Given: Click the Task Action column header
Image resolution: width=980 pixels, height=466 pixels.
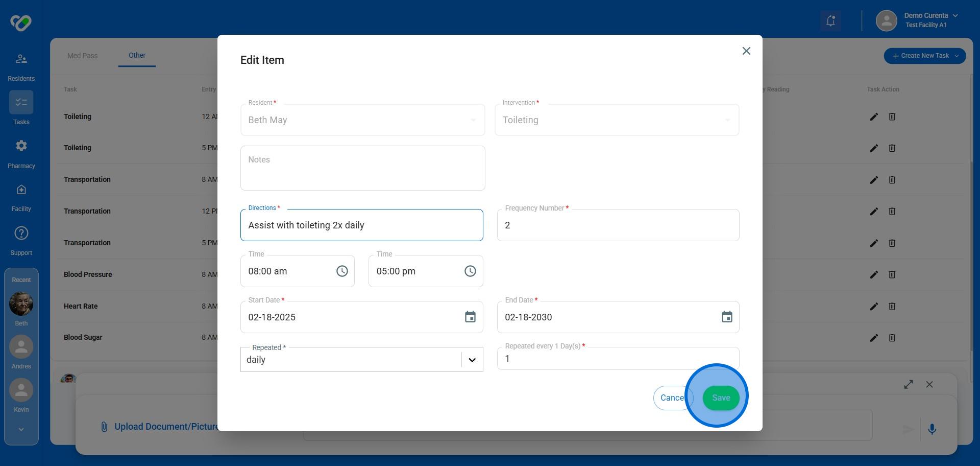Looking at the screenshot, I should (883, 89).
